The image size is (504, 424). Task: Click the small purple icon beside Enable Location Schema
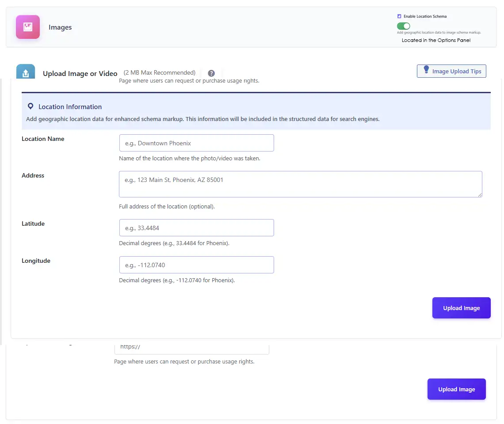pos(399,16)
